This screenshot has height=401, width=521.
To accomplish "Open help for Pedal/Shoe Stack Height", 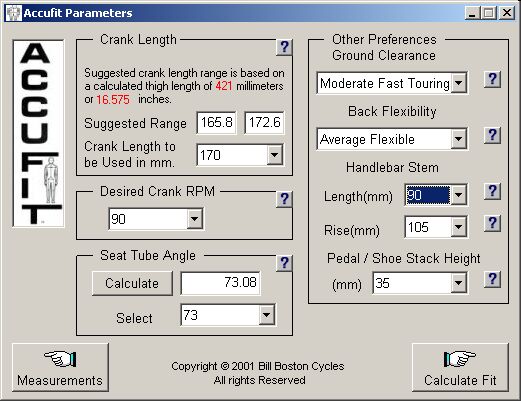I will click(492, 279).
